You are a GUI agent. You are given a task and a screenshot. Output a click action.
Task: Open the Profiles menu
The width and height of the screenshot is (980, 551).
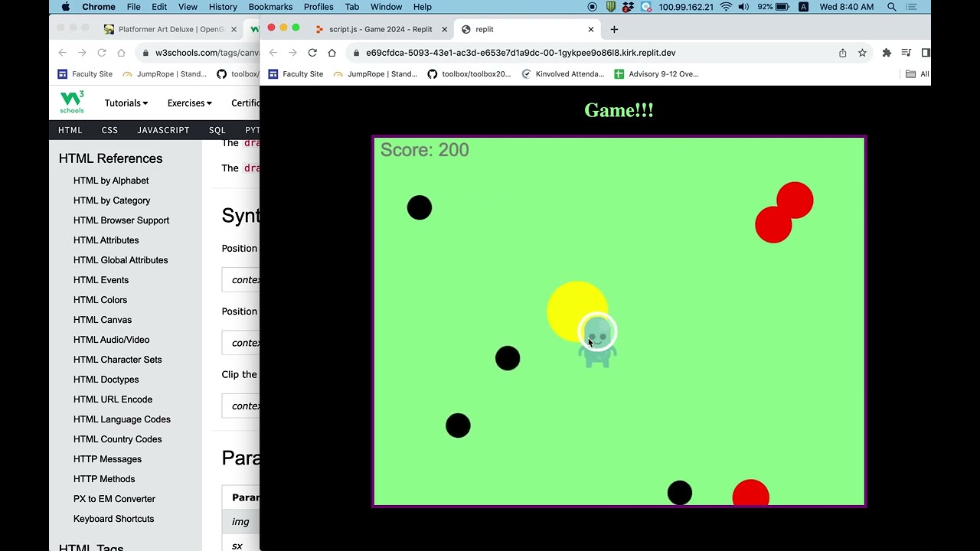coord(318,7)
